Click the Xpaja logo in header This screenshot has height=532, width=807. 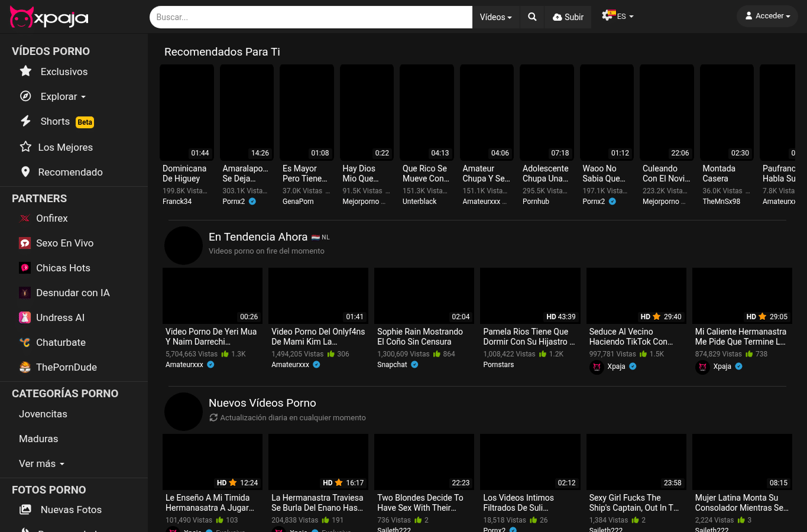[x=49, y=18]
